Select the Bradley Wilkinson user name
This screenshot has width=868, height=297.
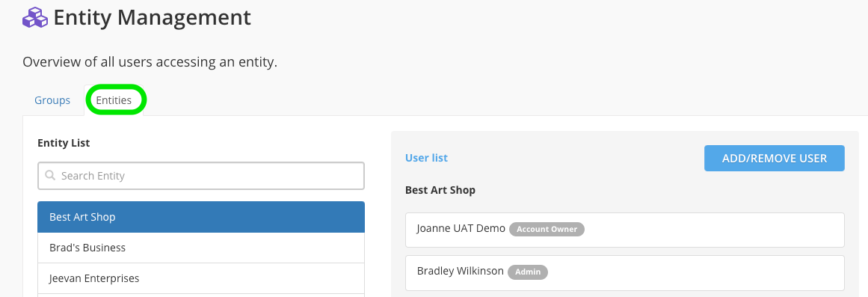tap(460, 271)
